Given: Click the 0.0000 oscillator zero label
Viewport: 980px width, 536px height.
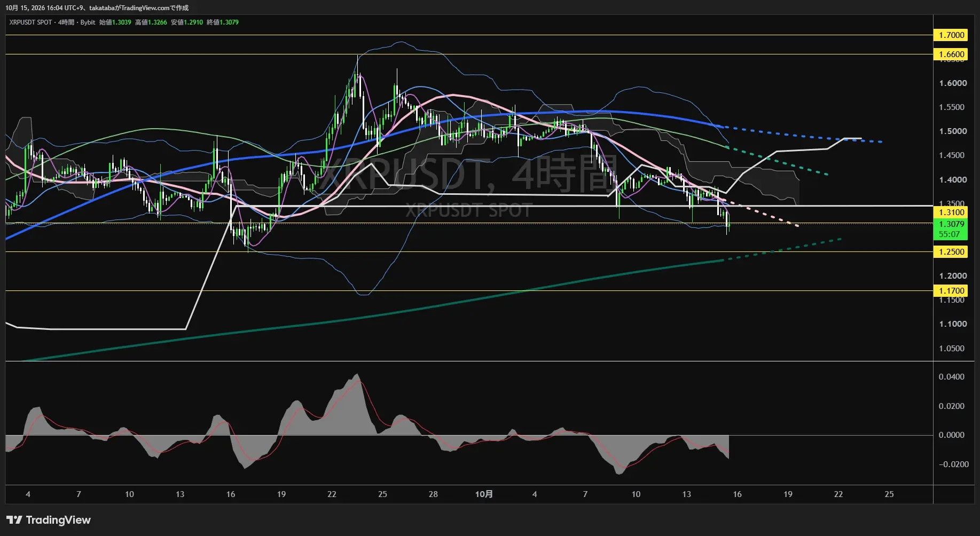Looking at the screenshot, I should click(952, 435).
